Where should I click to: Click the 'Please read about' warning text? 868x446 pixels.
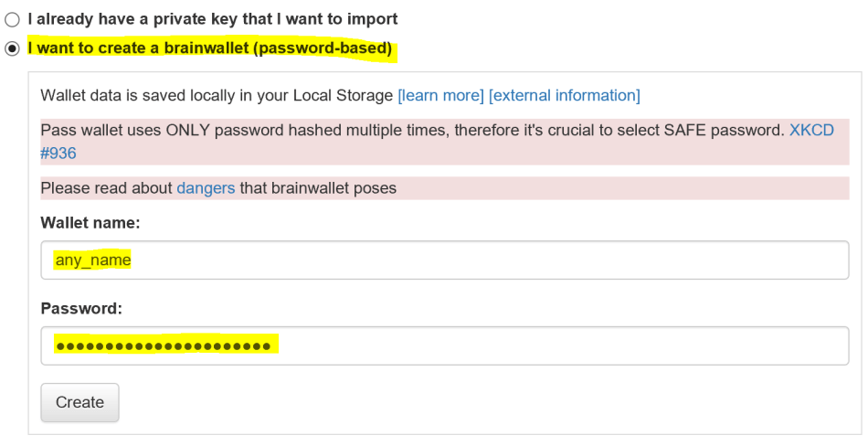[106, 188]
